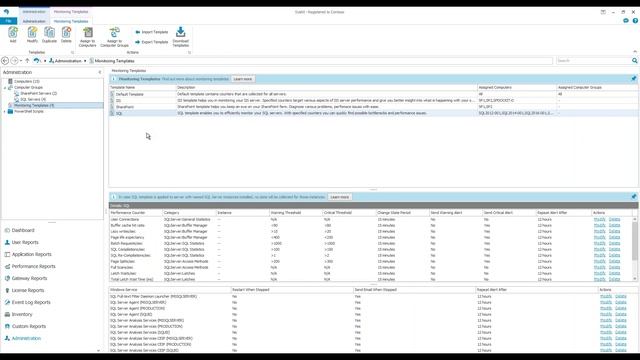Screen dimensions: 640x360
Task: Open Application Reports in the navigation pane
Action: (x=28, y=254)
